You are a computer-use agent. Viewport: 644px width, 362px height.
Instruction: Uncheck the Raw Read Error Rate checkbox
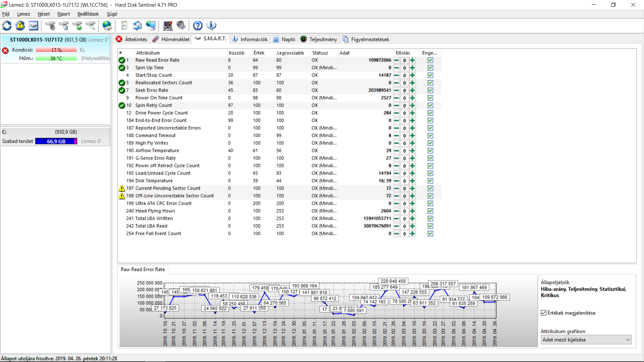pos(430,60)
